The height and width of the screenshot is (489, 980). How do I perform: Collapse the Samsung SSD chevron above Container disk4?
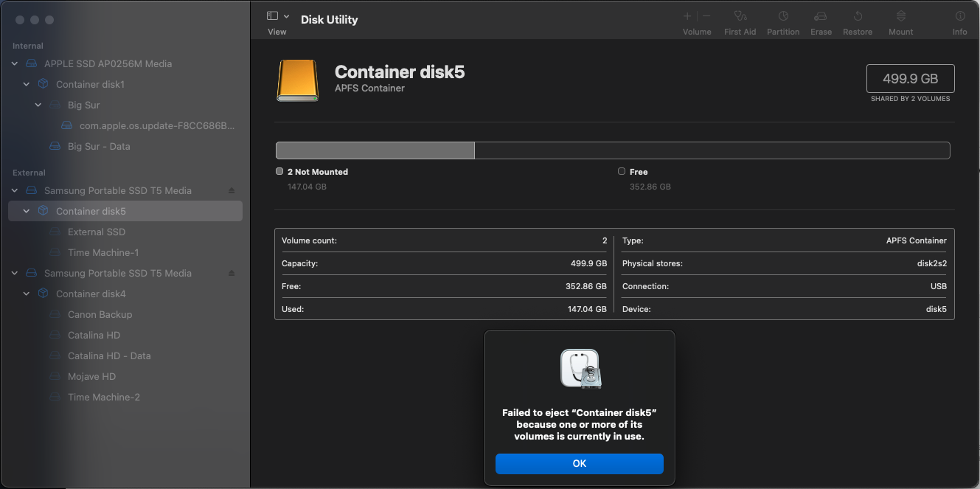point(15,273)
